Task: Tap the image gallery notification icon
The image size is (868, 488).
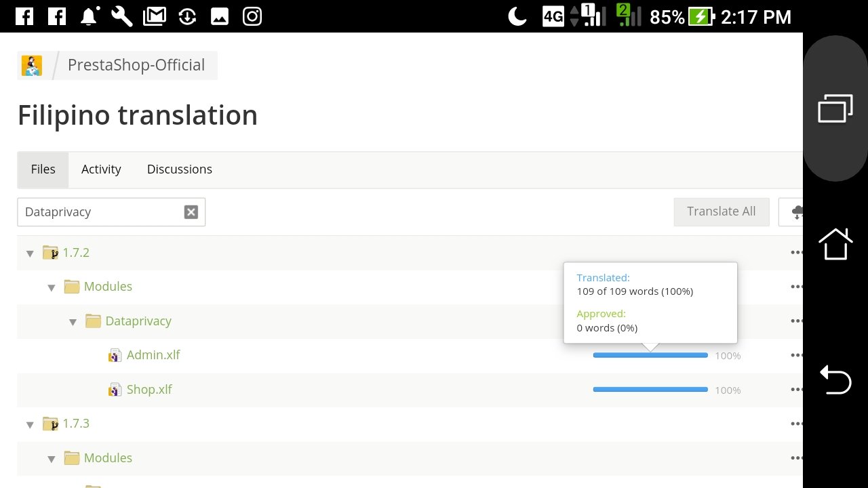Action: click(x=220, y=16)
